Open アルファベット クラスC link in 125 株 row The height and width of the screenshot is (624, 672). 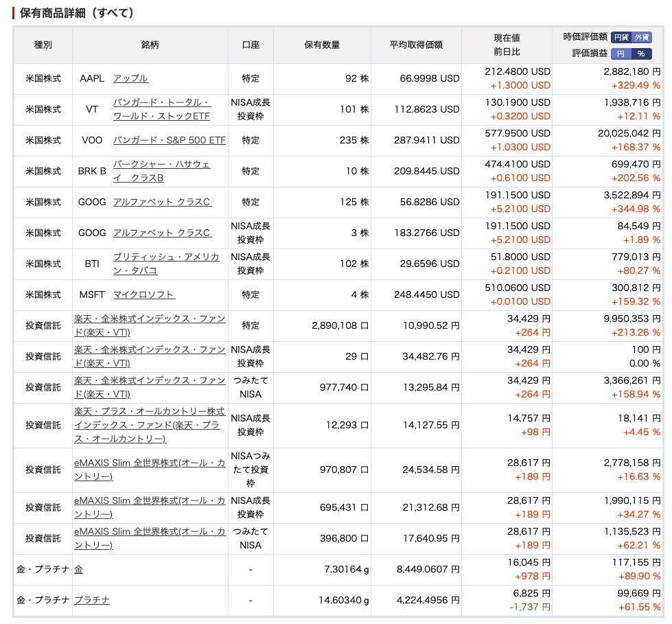161,202
